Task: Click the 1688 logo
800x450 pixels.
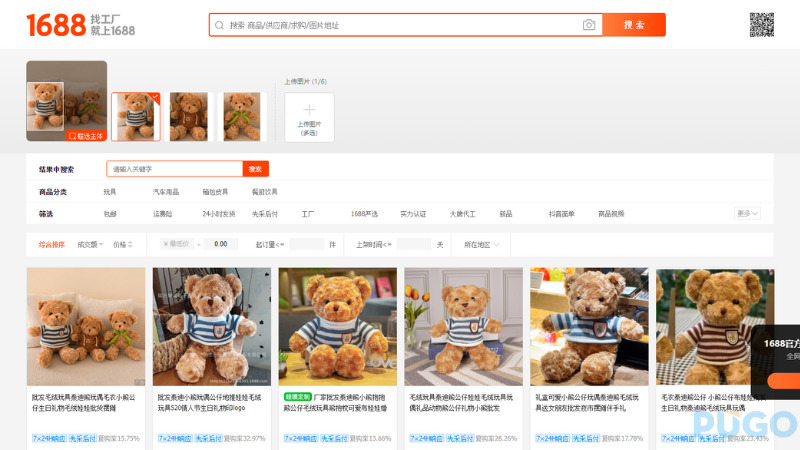Action: point(56,25)
